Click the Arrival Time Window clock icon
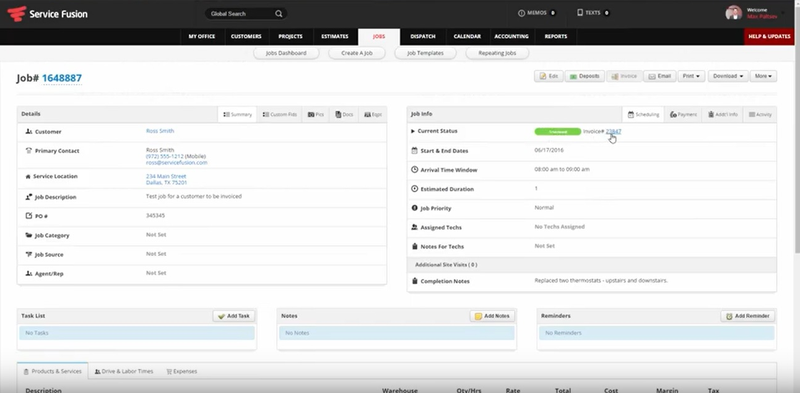Image resolution: width=800 pixels, height=393 pixels. click(414, 170)
